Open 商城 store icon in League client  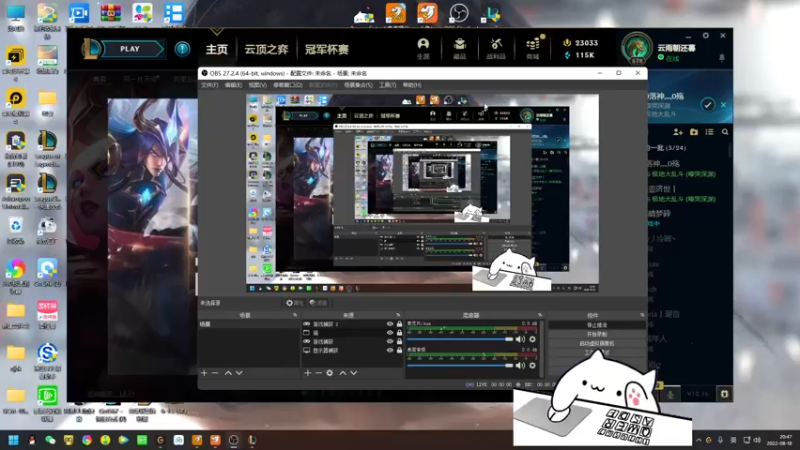pos(533,48)
